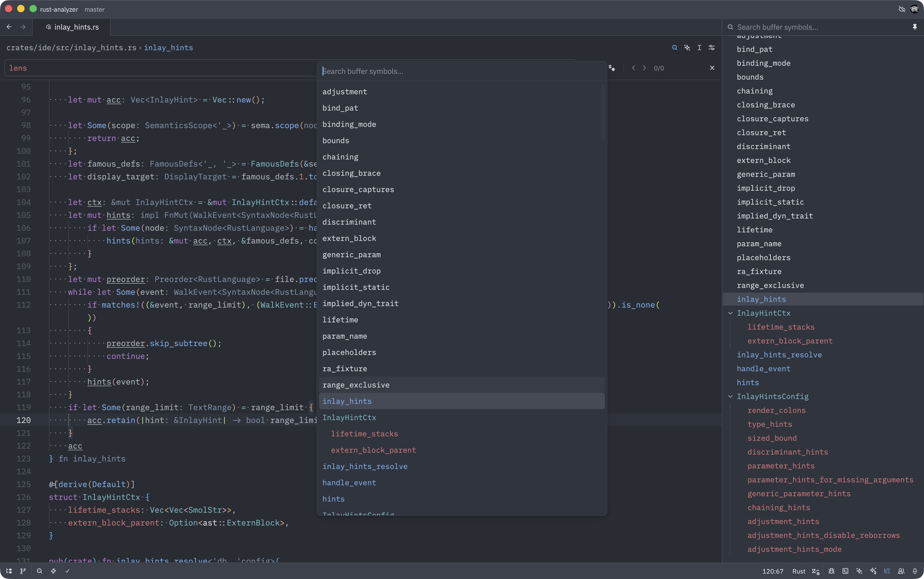Open the terminal panel icon
Image resolution: width=924 pixels, height=579 pixels.
pyautogui.click(x=845, y=571)
